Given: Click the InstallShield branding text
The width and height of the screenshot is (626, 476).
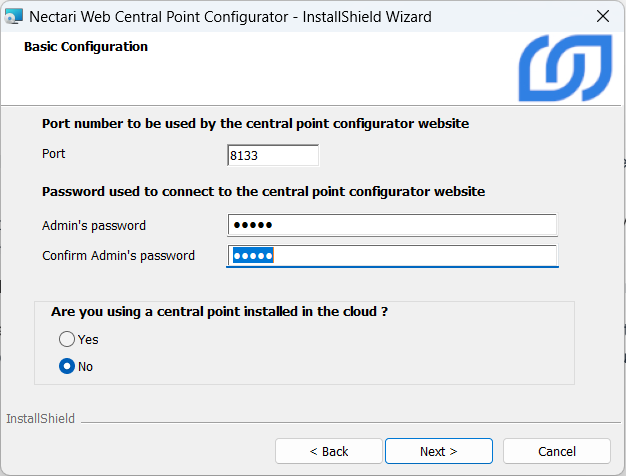Looking at the screenshot, I should (x=41, y=418).
